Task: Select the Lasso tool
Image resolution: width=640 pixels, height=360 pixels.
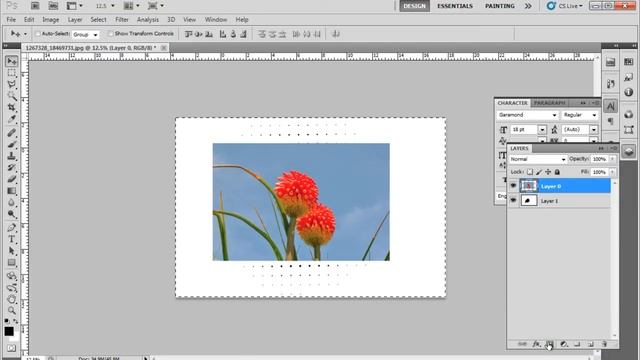Action: pos(11,84)
